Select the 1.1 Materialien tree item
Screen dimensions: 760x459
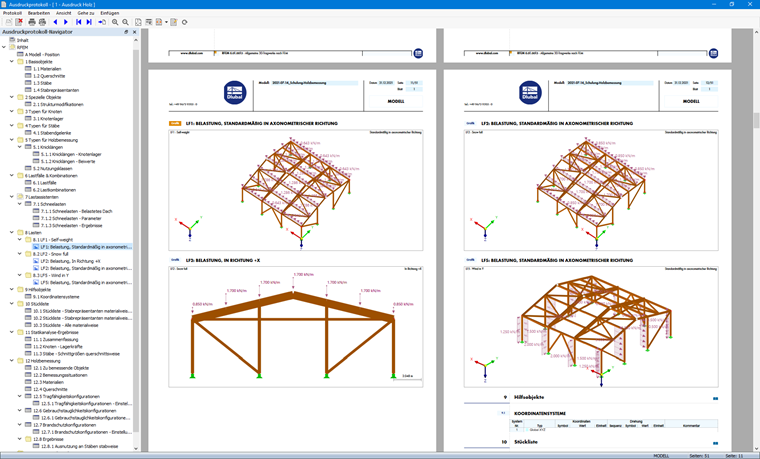pos(47,69)
